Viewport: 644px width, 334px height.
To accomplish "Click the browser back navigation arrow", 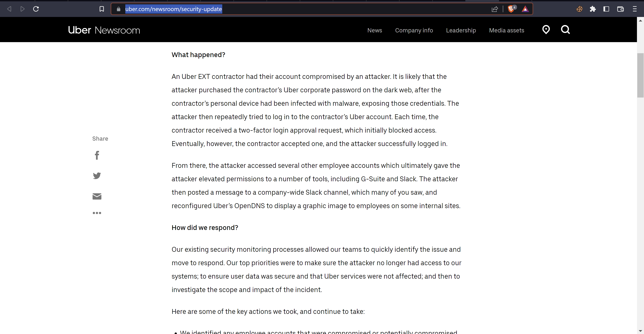I will (9, 9).
